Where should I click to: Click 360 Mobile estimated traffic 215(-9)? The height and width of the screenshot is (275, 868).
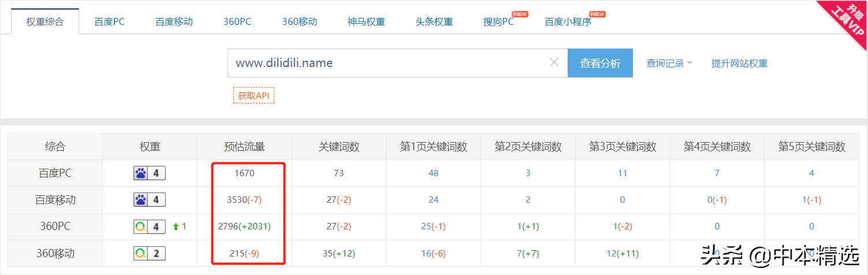(244, 254)
